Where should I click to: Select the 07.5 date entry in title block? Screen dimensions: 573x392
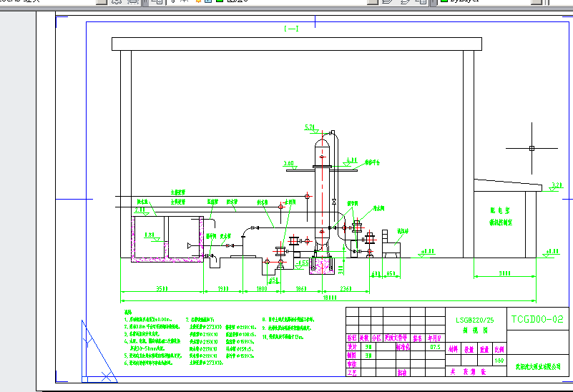435,347
